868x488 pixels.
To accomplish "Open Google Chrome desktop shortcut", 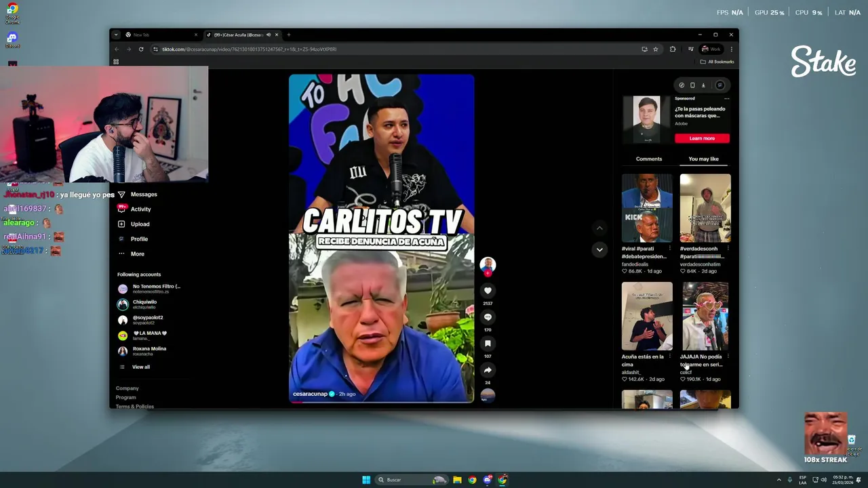I will (12, 13).
